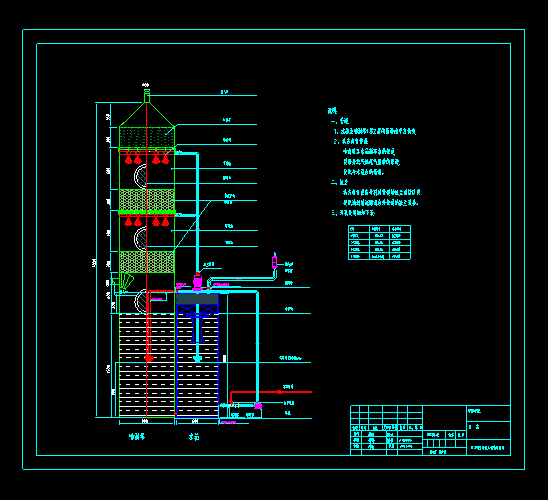Click the topmost circular manhole on the tower

(140, 176)
